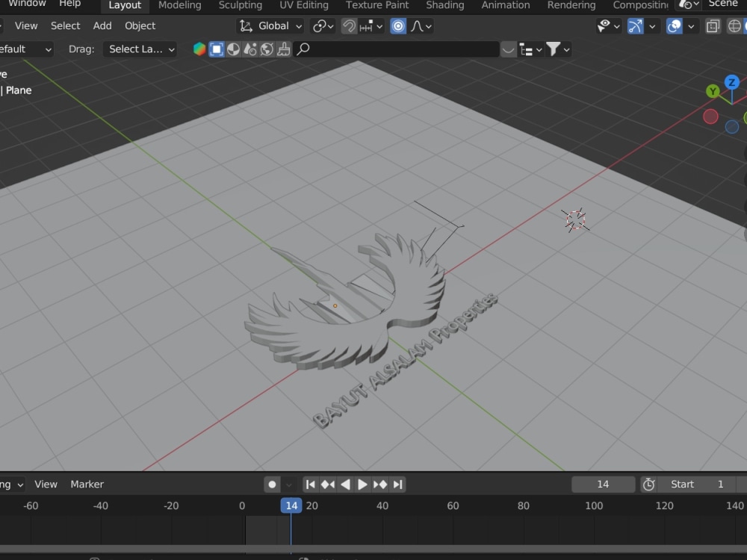Toggle auto keyframing record button
Image resolution: width=747 pixels, height=560 pixels.
tap(271, 484)
